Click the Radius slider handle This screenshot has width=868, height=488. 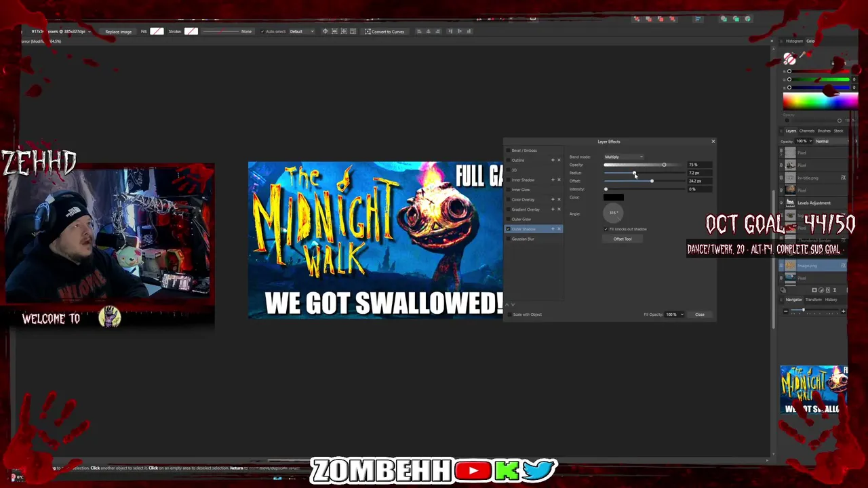click(634, 173)
